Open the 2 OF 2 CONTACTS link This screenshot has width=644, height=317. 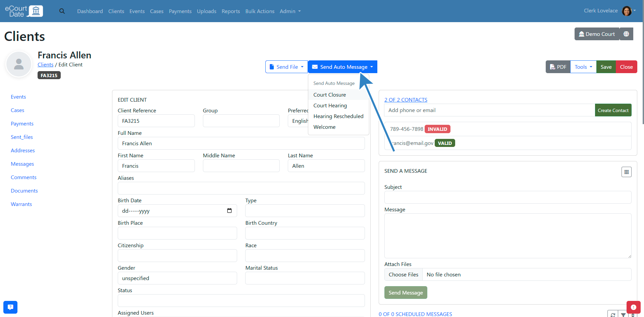coord(406,100)
